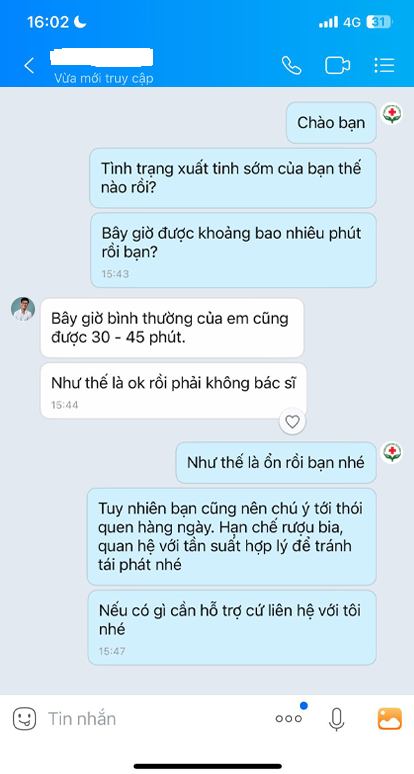Tap the 'Bây giờ bình thường của em' message
Viewport: 414px width, 774px height.
point(172,328)
